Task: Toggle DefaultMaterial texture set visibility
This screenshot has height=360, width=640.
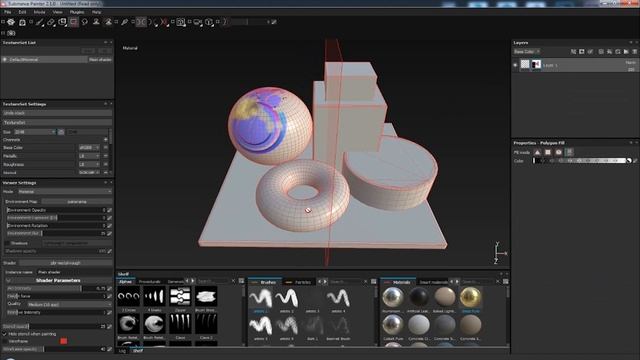Action: pos(4,60)
